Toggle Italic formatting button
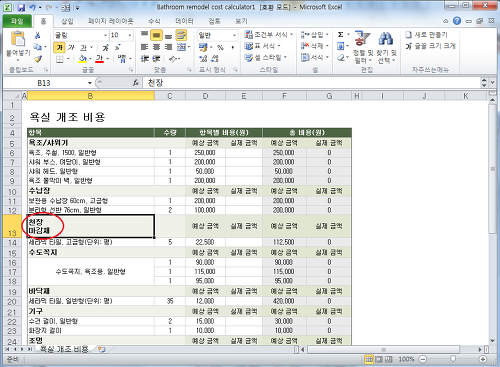The height and width of the screenshot is (367, 500). pyautogui.click(x=71, y=47)
